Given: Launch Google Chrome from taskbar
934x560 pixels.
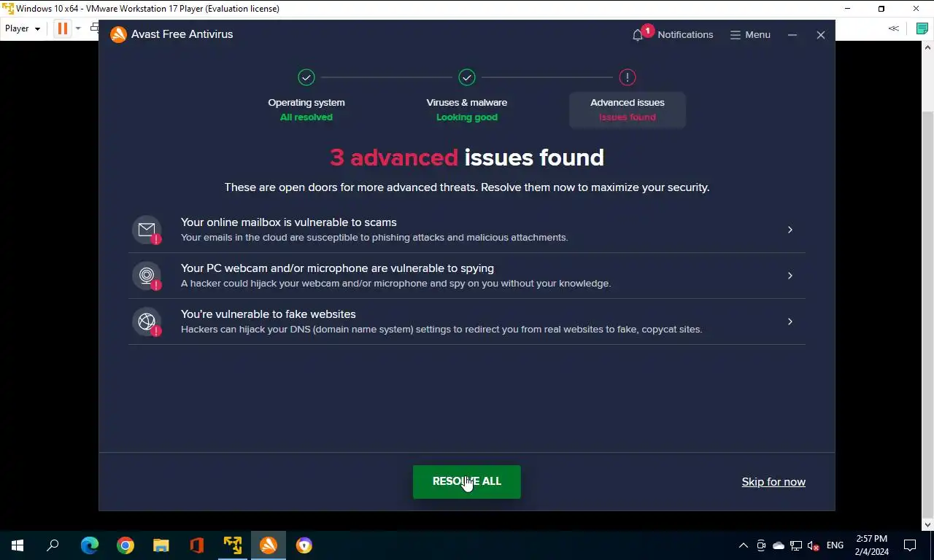Looking at the screenshot, I should (x=126, y=545).
